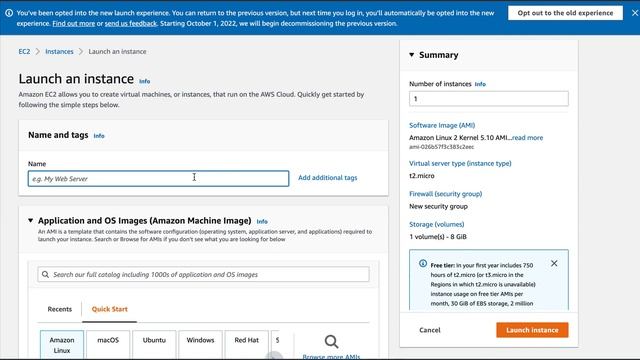Click Opt out to the old experience

(565, 13)
